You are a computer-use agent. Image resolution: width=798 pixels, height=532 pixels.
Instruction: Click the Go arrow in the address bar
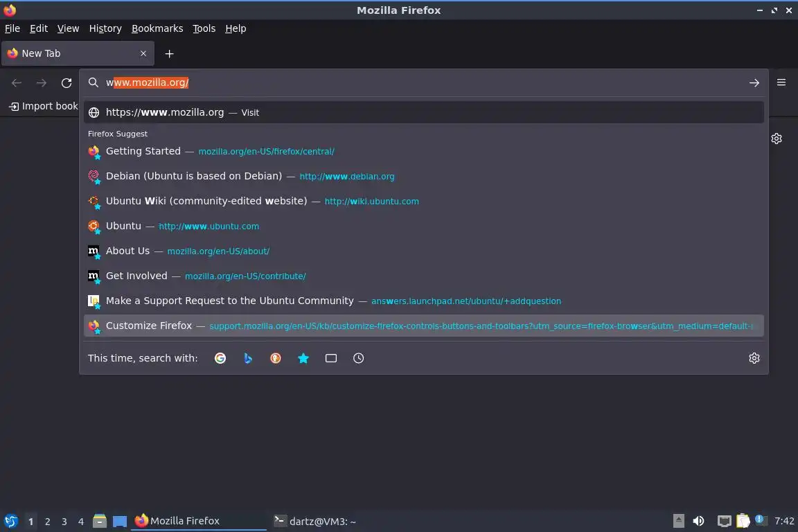point(754,82)
